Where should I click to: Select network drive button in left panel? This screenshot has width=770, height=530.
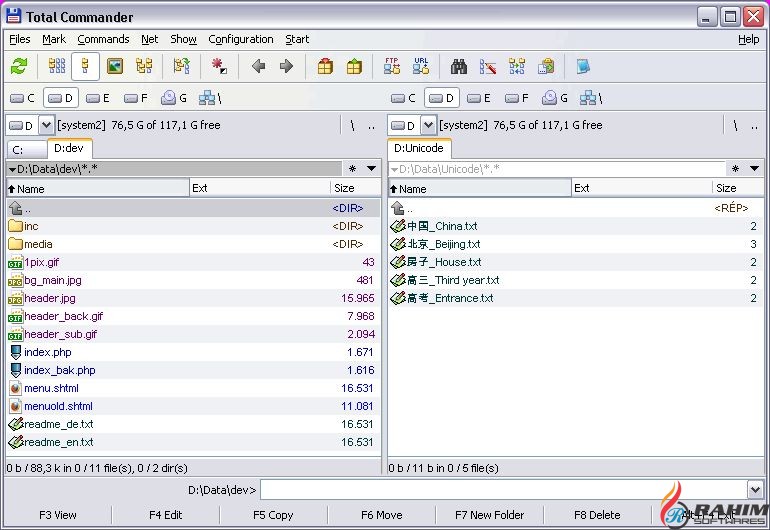pyautogui.click(x=210, y=98)
